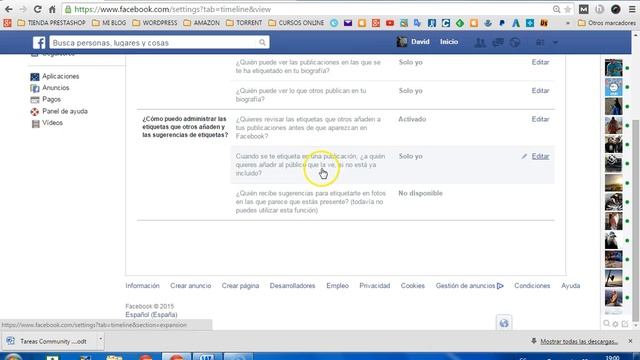
Task: Open the CURSOS ONLINE bookmark folder
Action: tap(296, 23)
